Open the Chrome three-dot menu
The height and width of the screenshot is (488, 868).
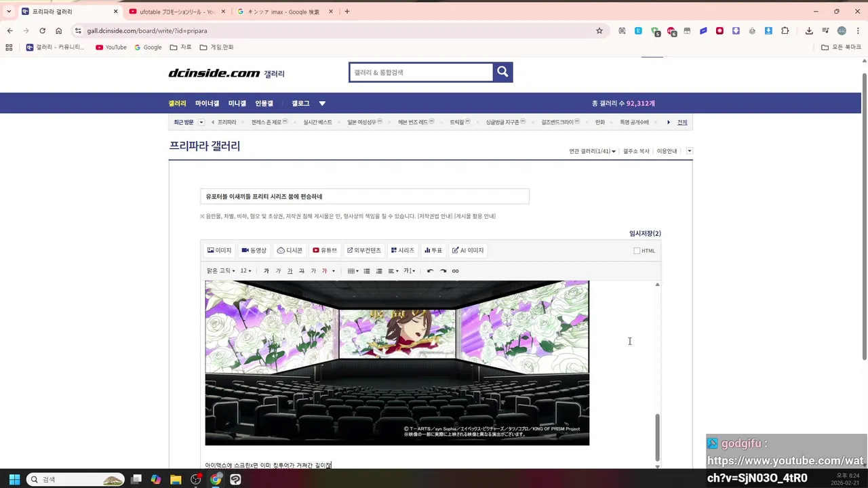[858, 30]
